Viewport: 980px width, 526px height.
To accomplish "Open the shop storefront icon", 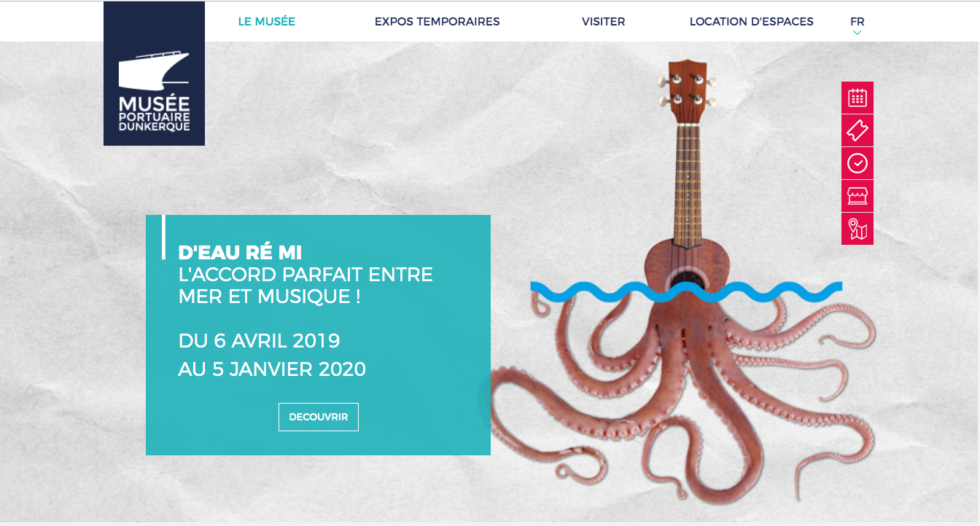I will click(857, 196).
